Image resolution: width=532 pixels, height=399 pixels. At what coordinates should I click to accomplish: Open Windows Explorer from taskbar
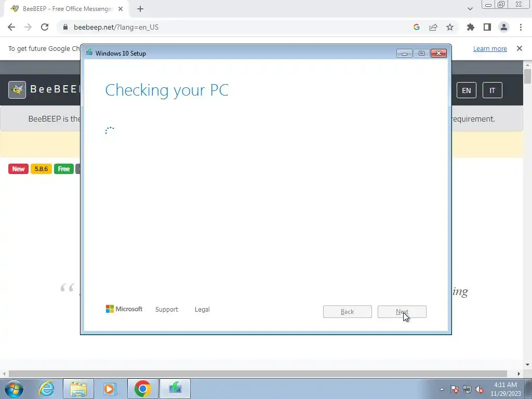coord(78,389)
